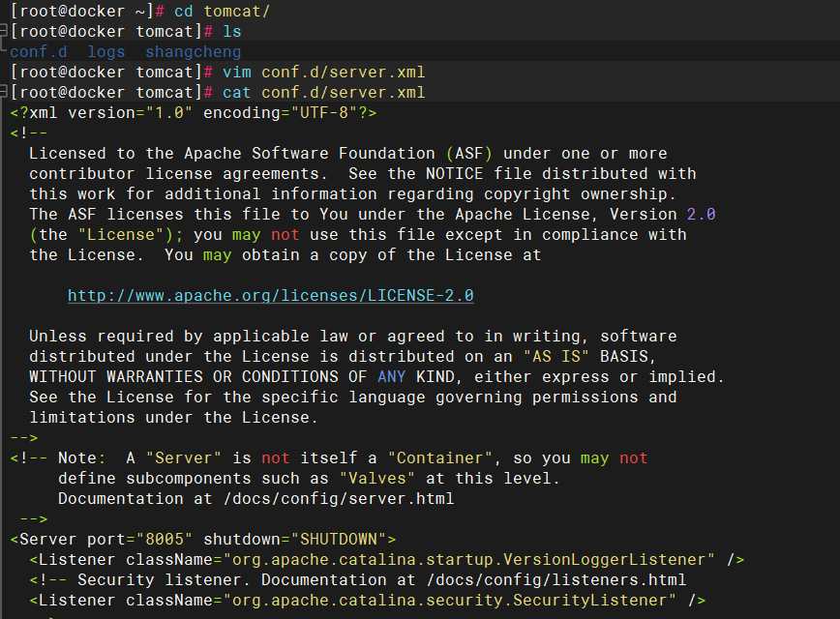This screenshot has height=619, width=840.
Task: Click the words 'WITHOUT WARRANTIES'
Action: point(116,376)
